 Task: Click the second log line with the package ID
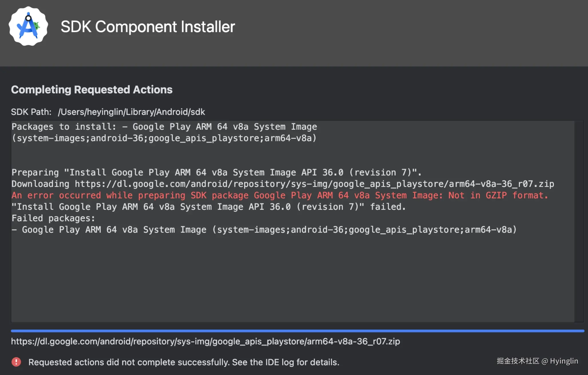(x=164, y=138)
